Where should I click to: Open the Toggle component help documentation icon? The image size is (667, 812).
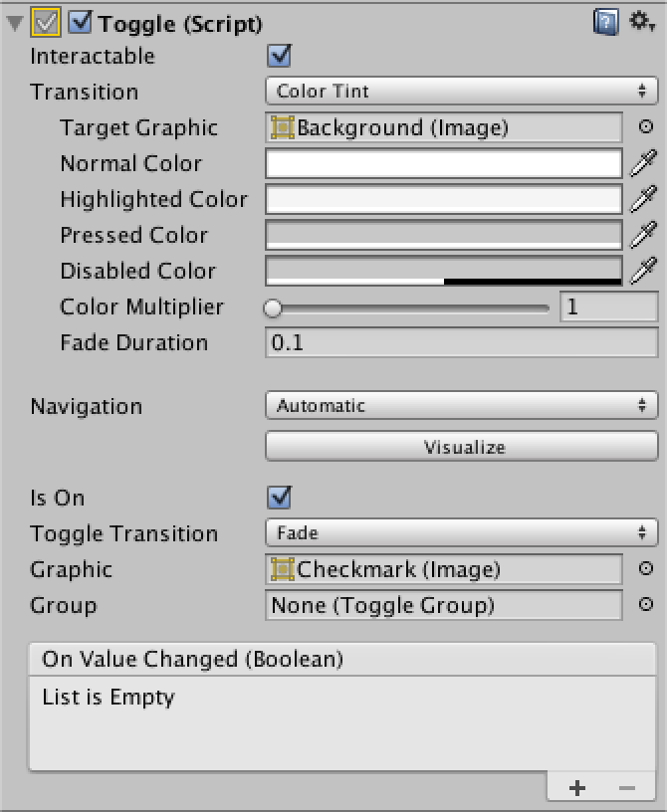606,22
